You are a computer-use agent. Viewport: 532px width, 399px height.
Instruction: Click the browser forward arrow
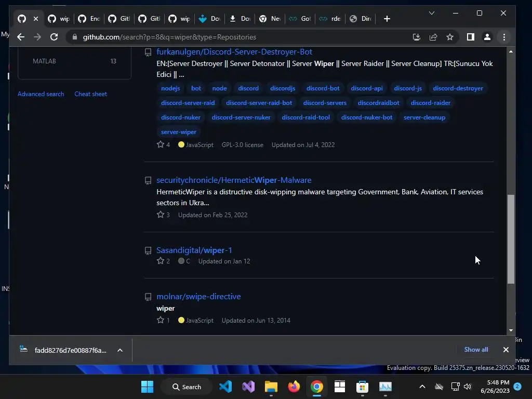coord(37,37)
